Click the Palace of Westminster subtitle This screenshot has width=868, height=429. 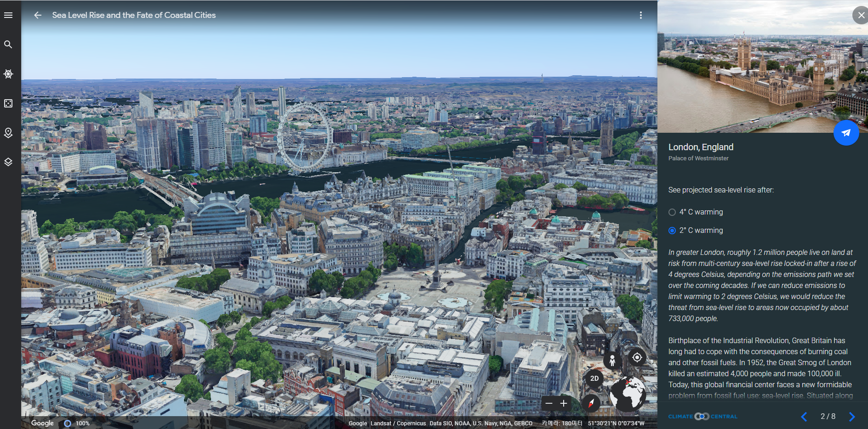698,158
